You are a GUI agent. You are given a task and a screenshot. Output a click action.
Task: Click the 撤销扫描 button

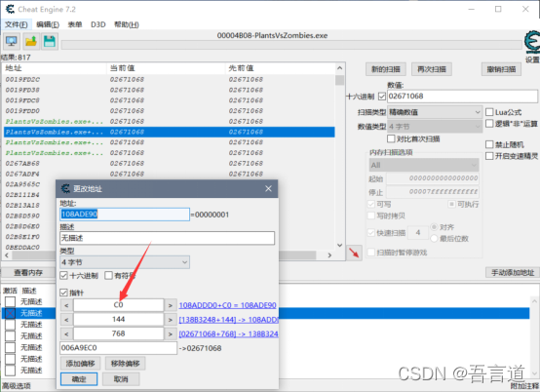point(501,69)
